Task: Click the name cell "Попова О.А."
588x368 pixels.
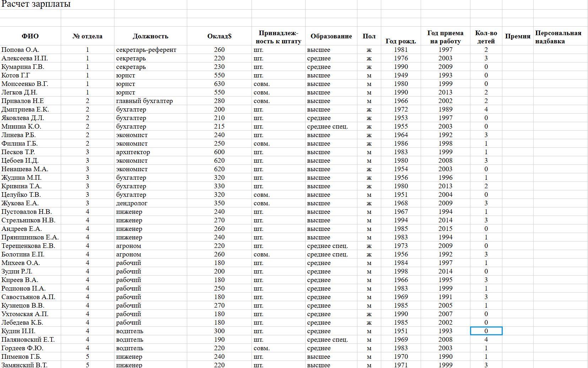Action: (x=20, y=50)
